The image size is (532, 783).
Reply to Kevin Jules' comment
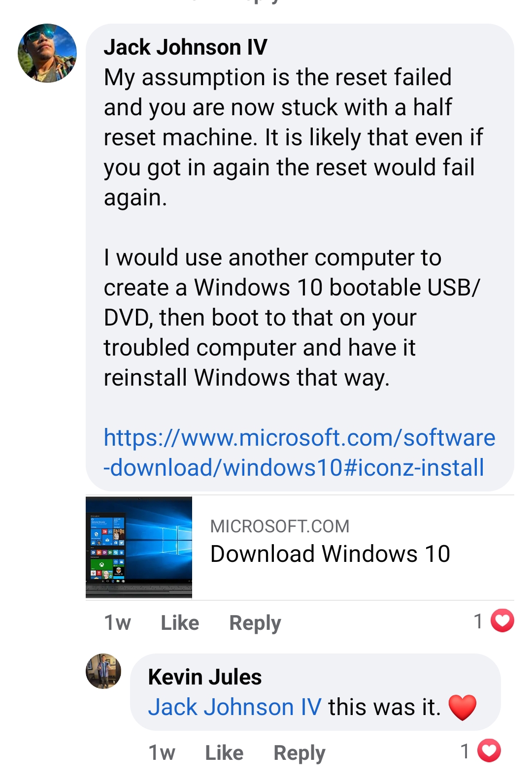pos(299,753)
